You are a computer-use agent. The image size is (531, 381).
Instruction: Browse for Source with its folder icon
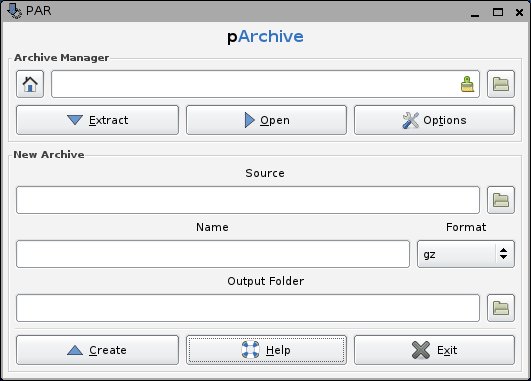coord(501,200)
